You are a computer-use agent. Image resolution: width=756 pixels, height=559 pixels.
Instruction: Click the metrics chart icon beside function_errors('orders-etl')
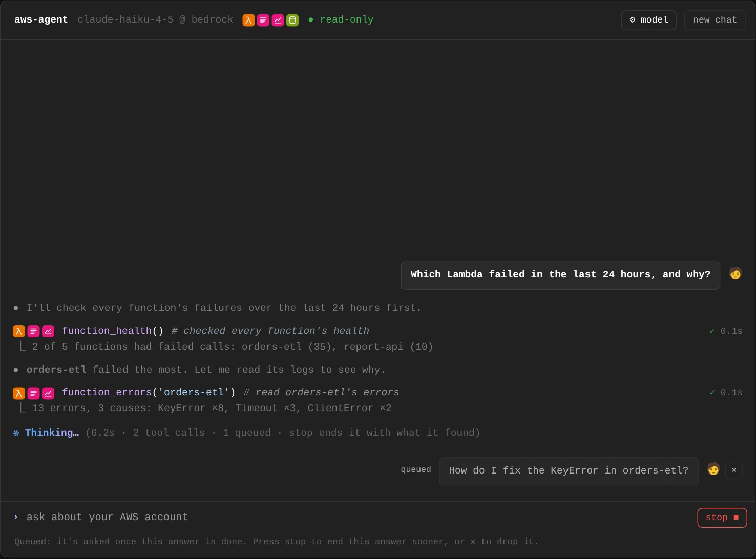[x=48, y=393]
